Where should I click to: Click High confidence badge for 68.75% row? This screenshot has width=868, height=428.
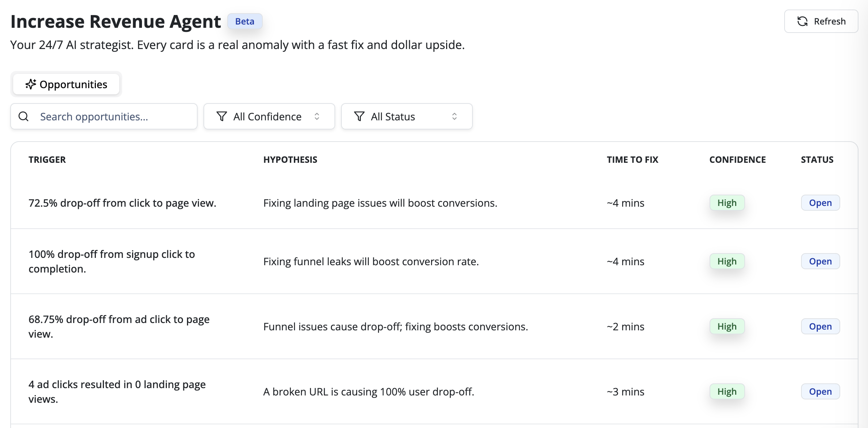727,327
